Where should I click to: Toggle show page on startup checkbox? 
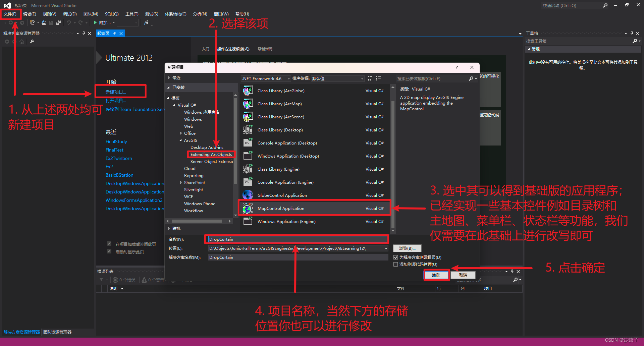(109, 251)
